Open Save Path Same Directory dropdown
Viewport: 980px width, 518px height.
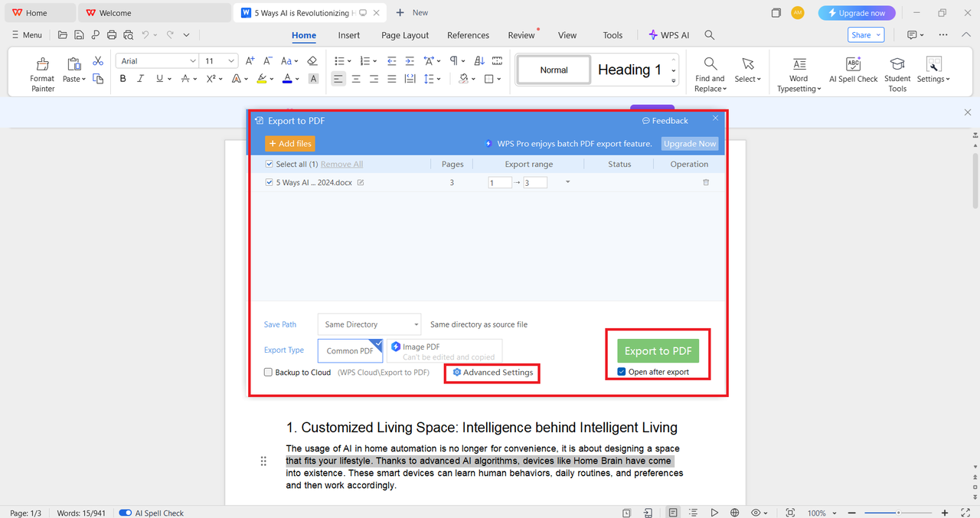tap(369, 324)
